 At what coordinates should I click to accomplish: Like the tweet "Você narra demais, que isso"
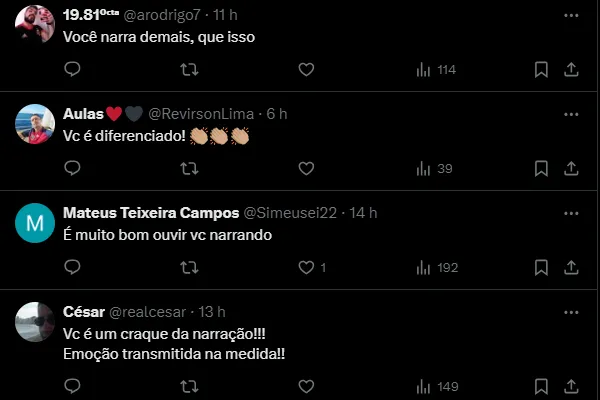[306, 69]
